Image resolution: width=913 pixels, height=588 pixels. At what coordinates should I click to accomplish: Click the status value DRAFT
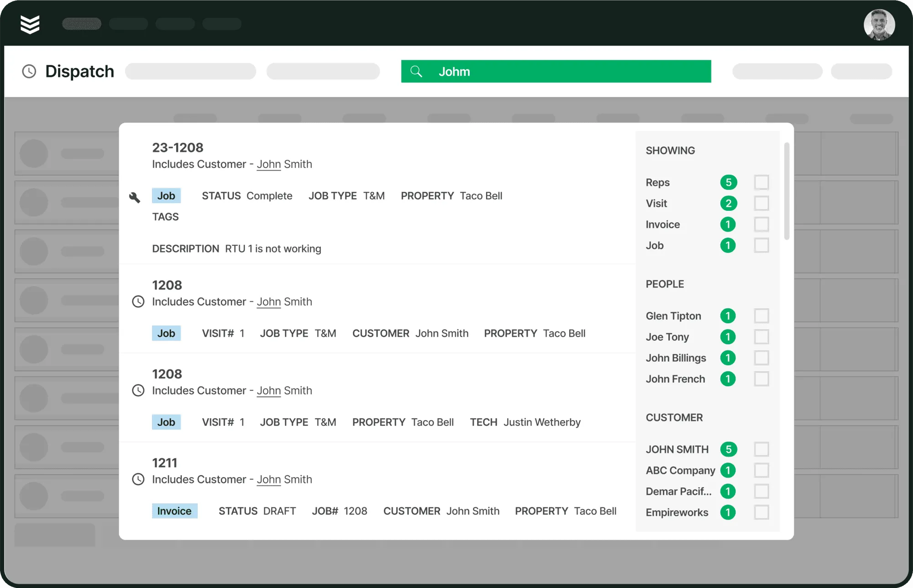pos(279,511)
